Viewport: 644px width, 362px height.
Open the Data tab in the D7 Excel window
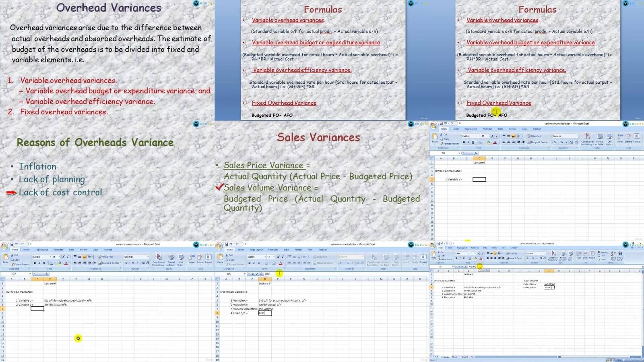point(72,250)
